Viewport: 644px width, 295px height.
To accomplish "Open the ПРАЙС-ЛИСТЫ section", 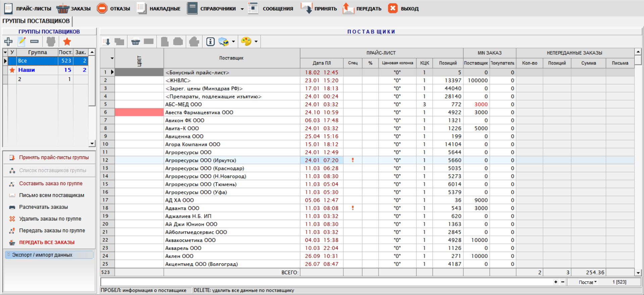I will (28, 8).
